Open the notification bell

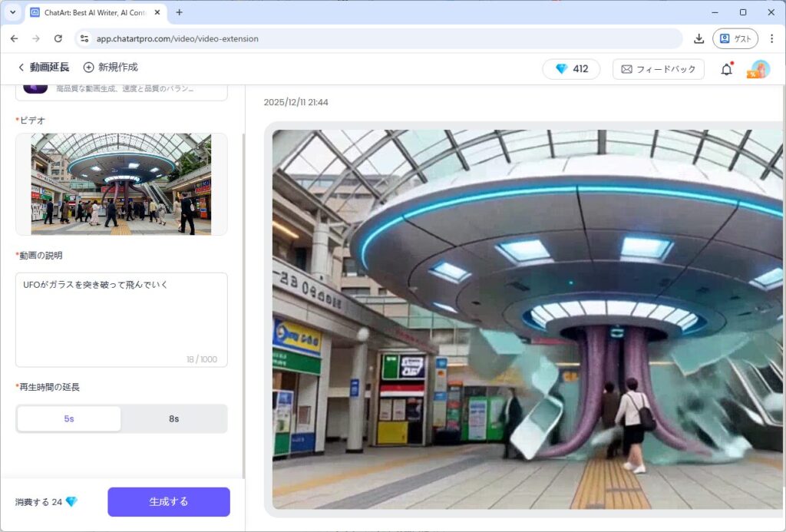click(x=726, y=69)
